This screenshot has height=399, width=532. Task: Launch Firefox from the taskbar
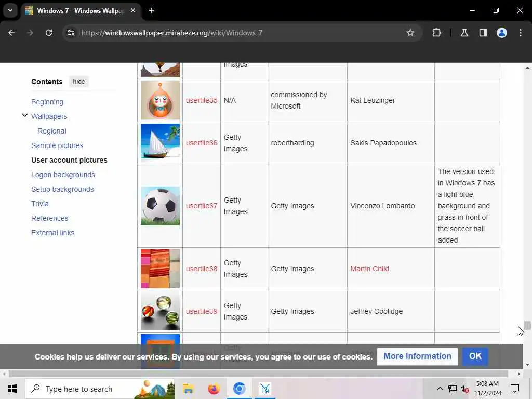(214, 389)
